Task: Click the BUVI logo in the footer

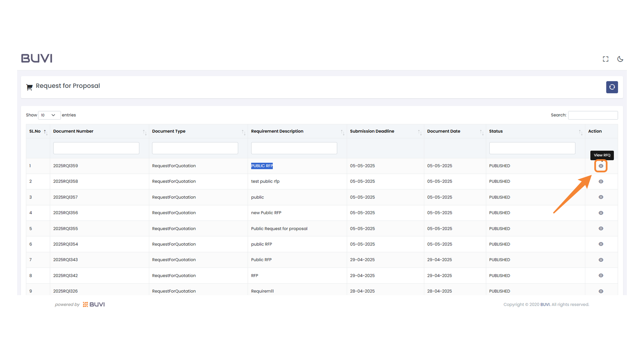Action: (x=94, y=304)
